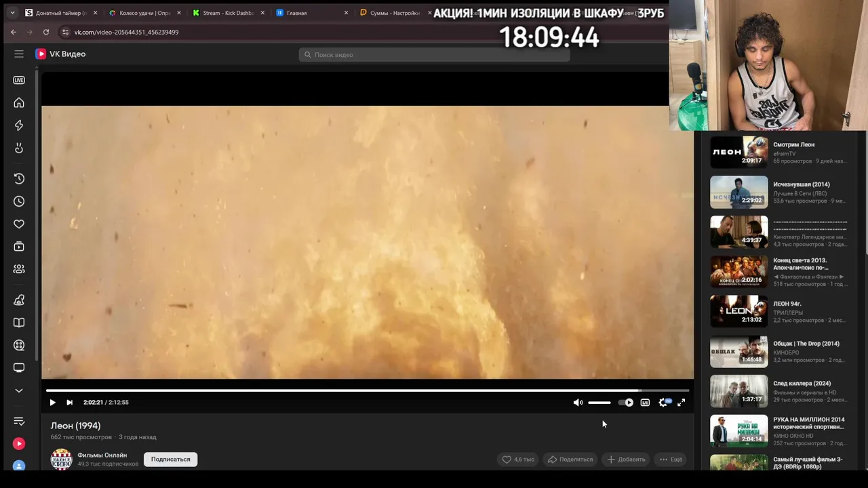This screenshot has height=488, width=868.
Task: Reload the page in the browser
Action: point(46,32)
